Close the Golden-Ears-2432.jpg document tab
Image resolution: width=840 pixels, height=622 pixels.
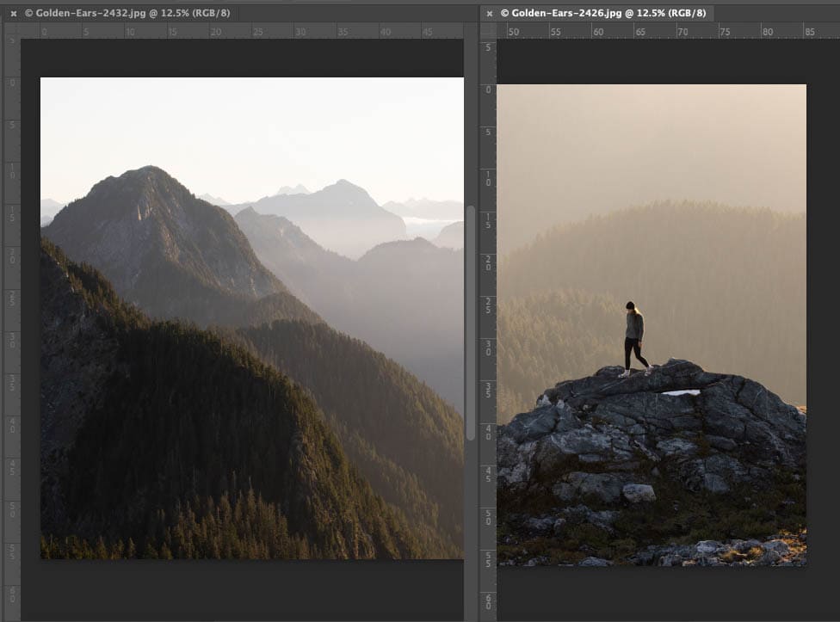coord(14,14)
